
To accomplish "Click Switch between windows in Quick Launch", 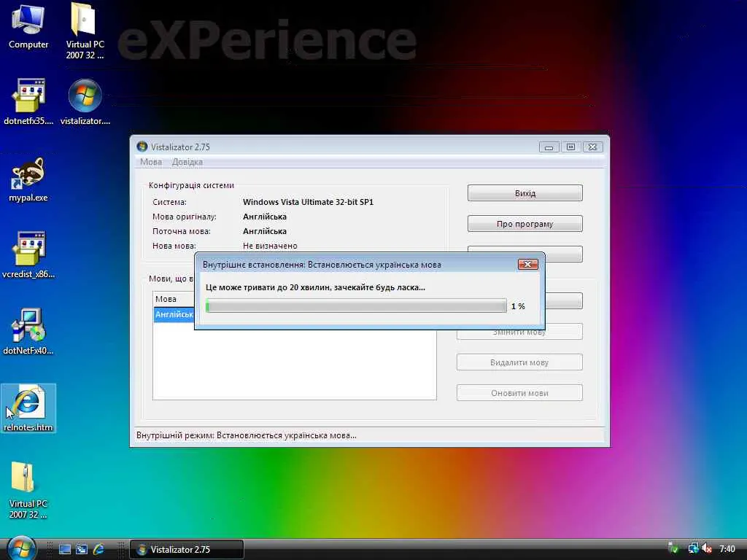I will pyautogui.click(x=82, y=550).
